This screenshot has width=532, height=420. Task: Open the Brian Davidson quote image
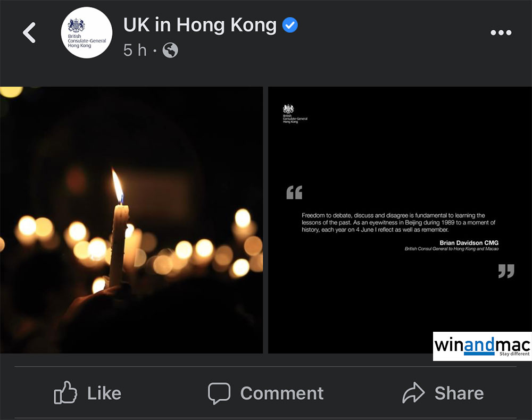(x=400, y=220)
